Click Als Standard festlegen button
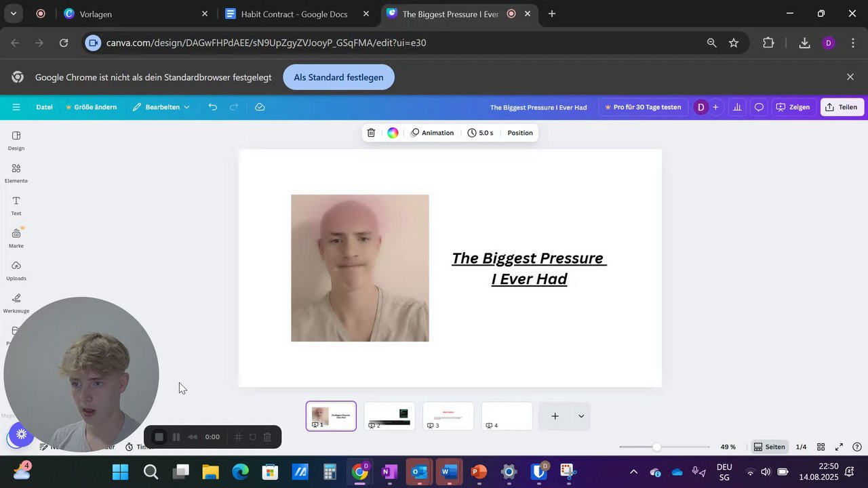868x488 pixels. coord(338,77)
